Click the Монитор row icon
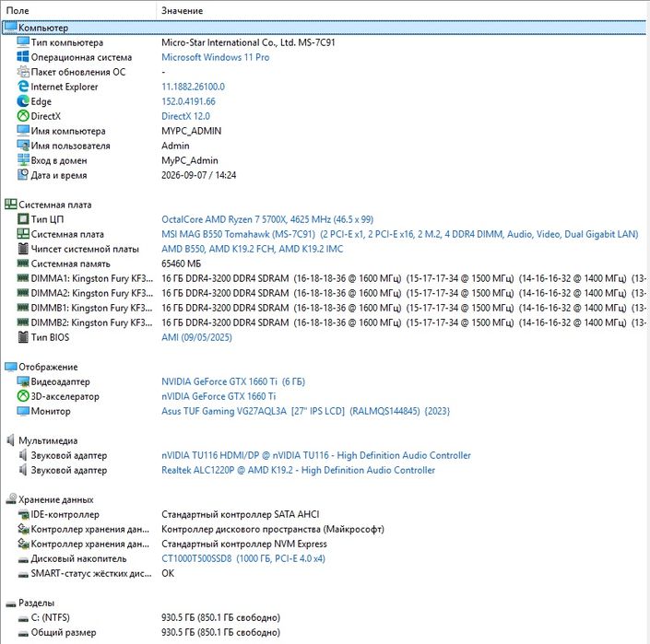Screen dimensions: 650x644 pos(23,411)
